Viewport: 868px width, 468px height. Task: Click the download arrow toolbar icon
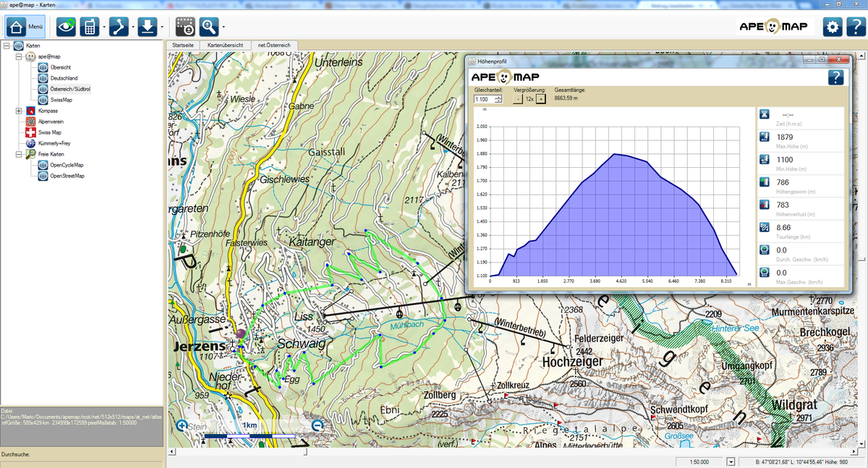(147, 27)
